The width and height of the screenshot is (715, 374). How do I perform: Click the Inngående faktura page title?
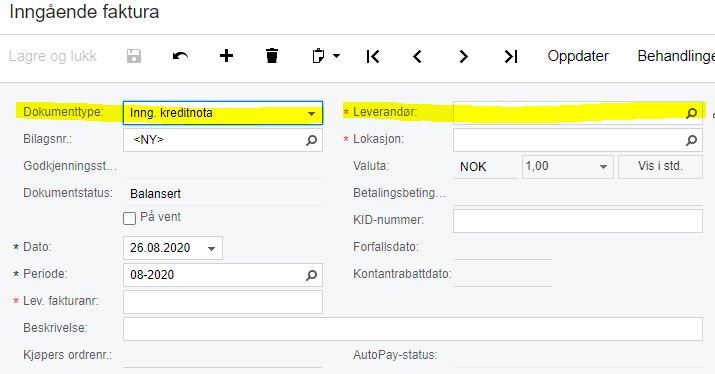pyautogui.click(x=84, y=12)
